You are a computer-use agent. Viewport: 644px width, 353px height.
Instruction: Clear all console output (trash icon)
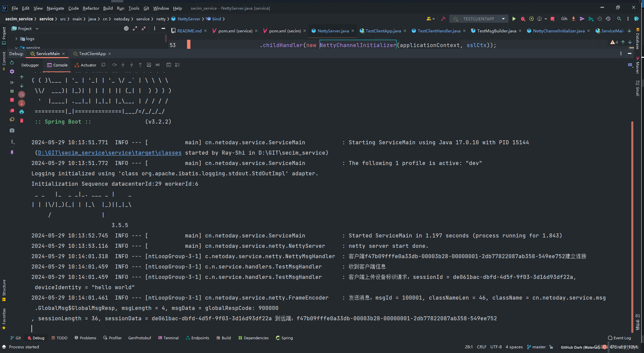coord(22,121)
